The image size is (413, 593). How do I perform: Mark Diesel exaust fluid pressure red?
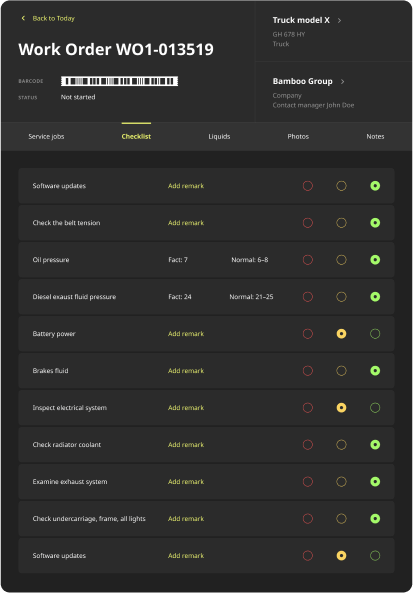tap(308, 297)
